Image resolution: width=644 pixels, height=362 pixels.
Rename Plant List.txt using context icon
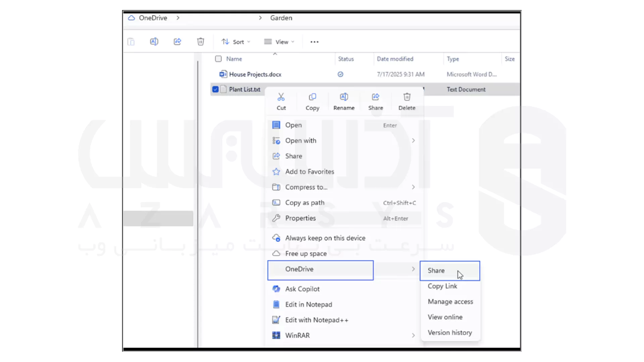(344, 101)
